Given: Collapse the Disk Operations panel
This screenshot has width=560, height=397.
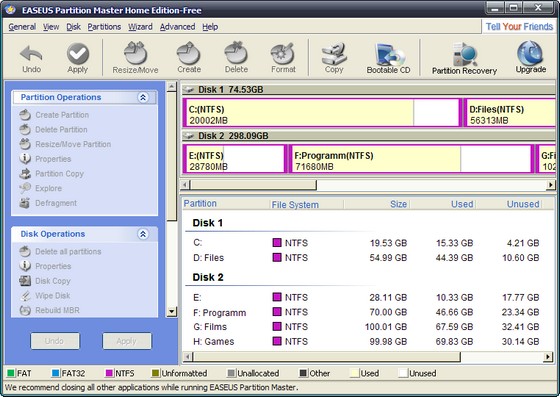Looking at the screenshot, I should [x=143, y=234].
